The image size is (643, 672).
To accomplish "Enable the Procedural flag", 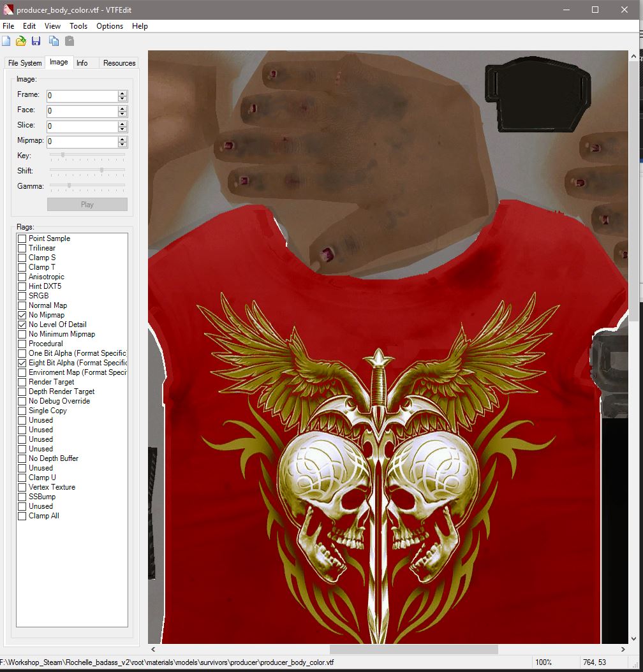I will [22, 344].
